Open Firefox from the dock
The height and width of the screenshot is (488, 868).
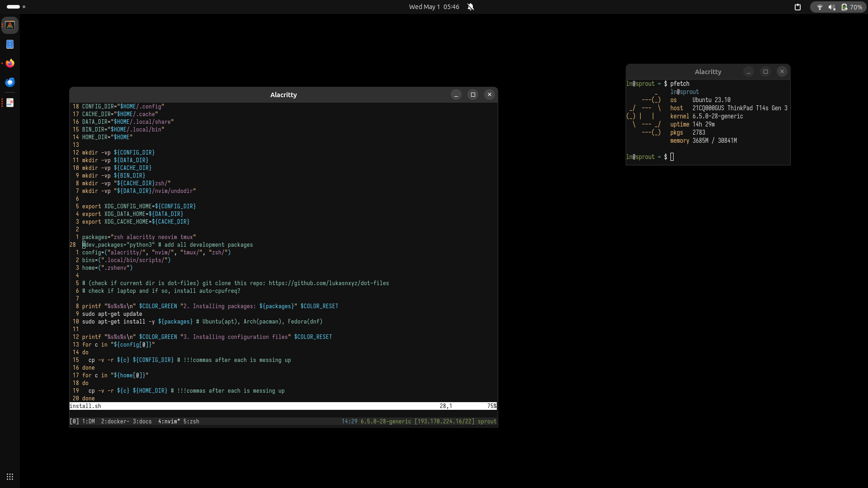[x=10, y=63]
